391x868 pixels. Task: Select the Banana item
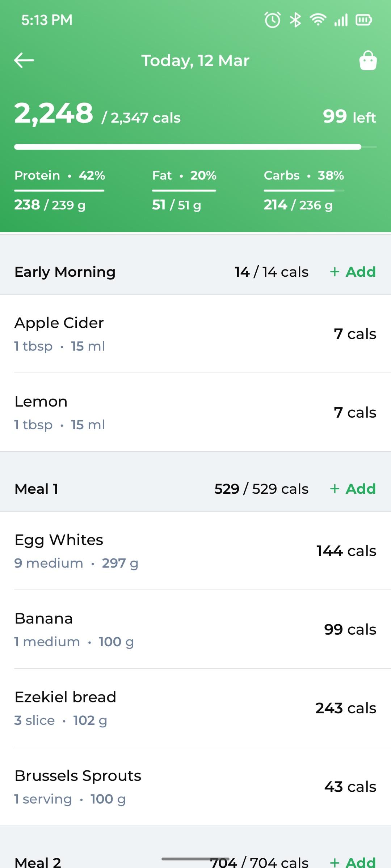pos(195,629)
